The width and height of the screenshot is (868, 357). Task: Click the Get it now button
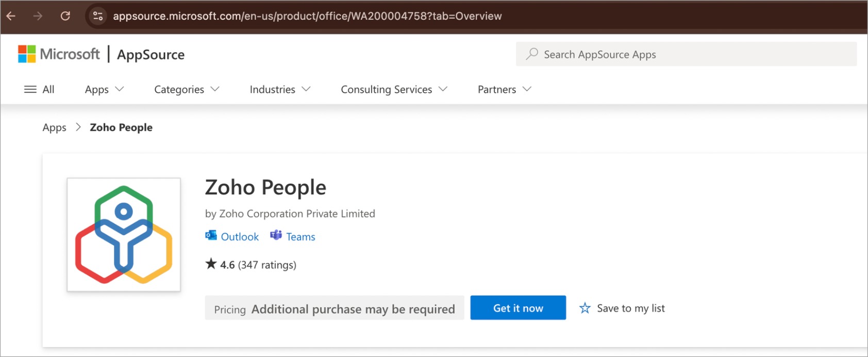click(518, 308)
